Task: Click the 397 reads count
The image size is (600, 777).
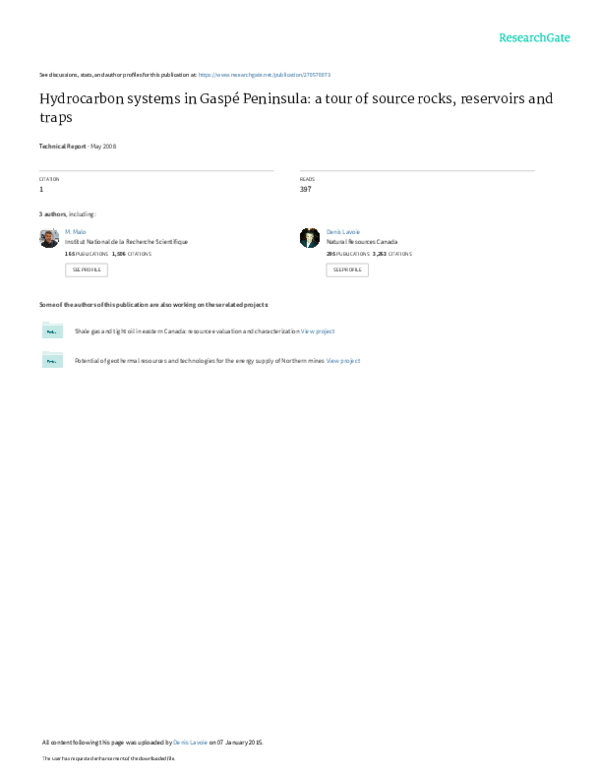Action: pos(305,189)
